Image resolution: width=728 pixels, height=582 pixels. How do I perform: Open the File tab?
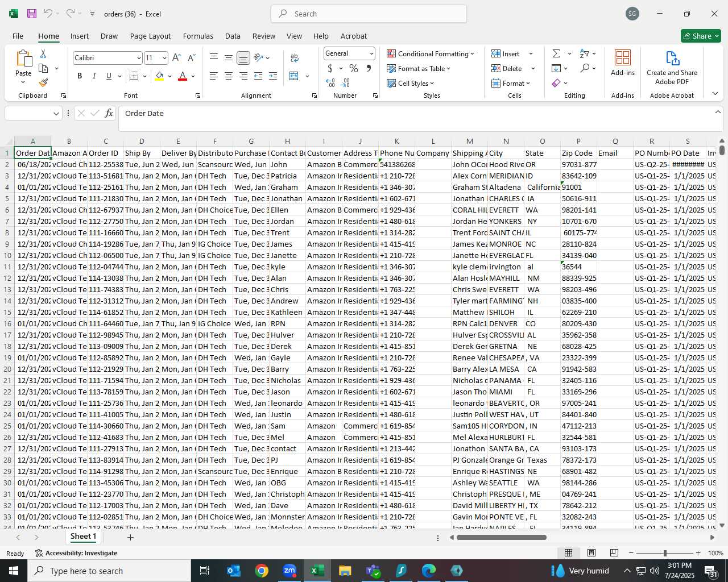point(18,36)
